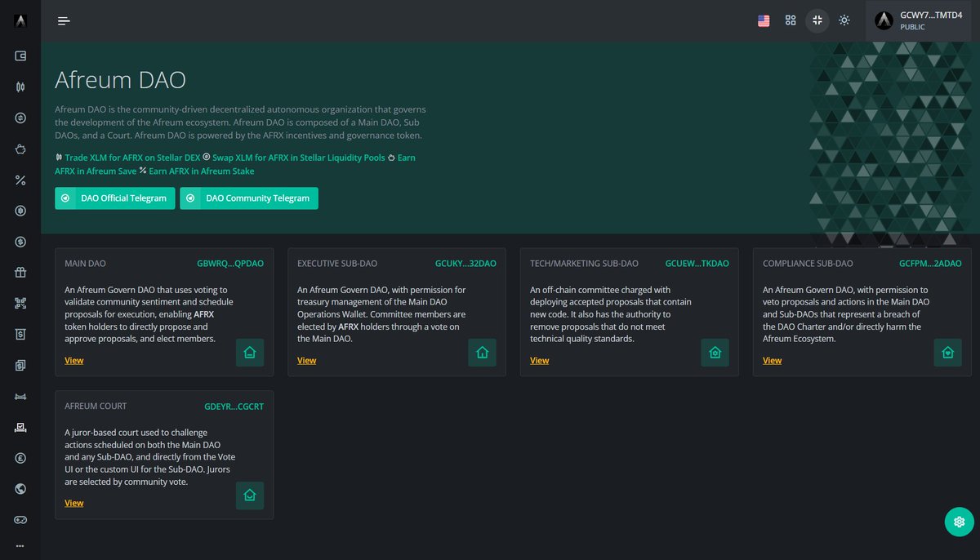Open the apps grid menu in the header
Image resolution: width=980 pixels, height=560 pixels.
tap(791, 20)
